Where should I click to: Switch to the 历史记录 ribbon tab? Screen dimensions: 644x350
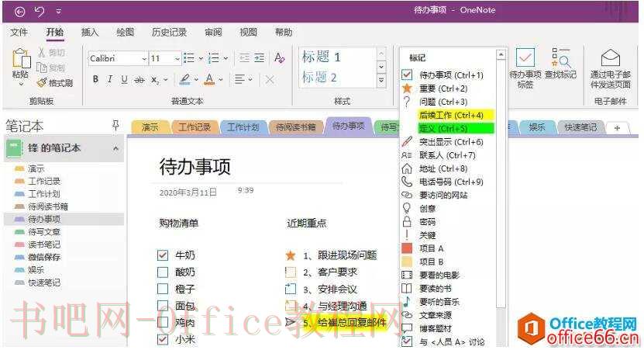pyautogui.click(x=169, y=32)
